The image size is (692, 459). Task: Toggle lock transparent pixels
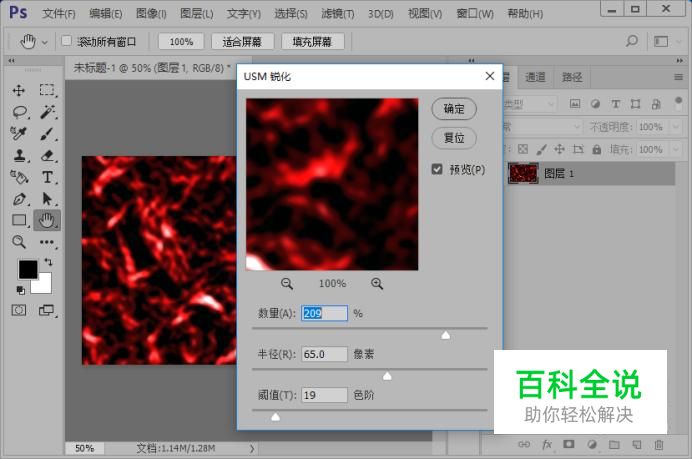(x=523, y=150)
